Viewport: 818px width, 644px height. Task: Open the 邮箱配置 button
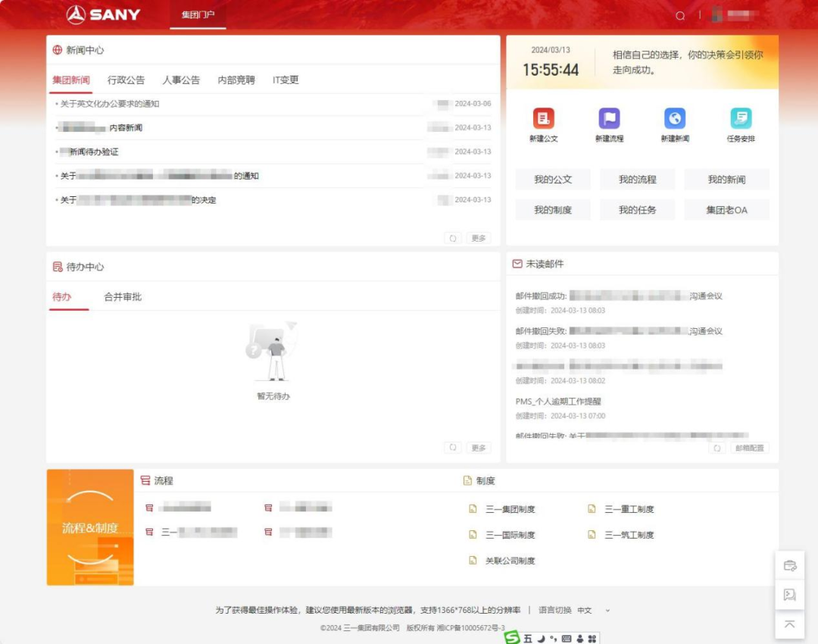click(750, 448)
